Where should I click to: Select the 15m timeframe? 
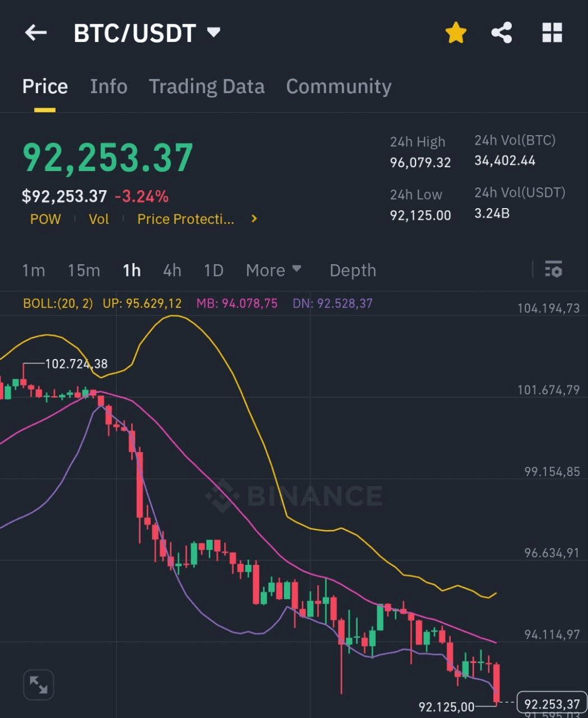pyautogui.click(x=84, y=270)
